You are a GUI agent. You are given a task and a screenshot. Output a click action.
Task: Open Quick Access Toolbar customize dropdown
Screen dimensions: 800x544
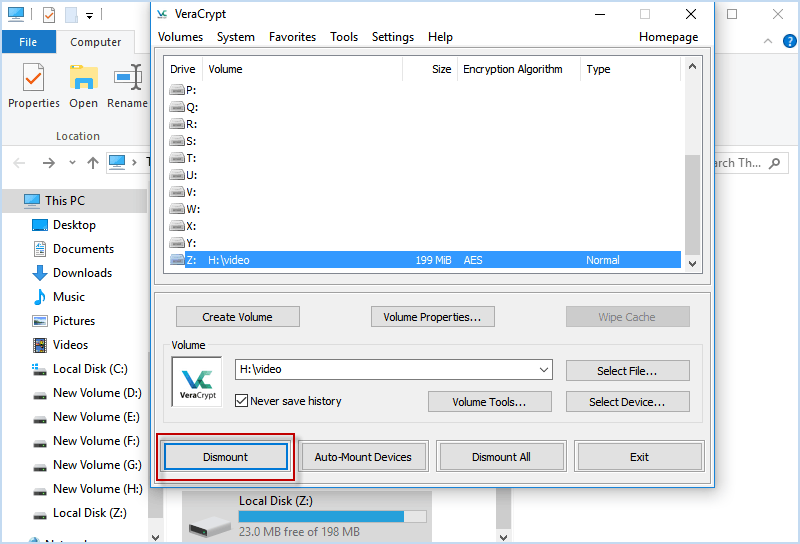click(x=89, y=16)
